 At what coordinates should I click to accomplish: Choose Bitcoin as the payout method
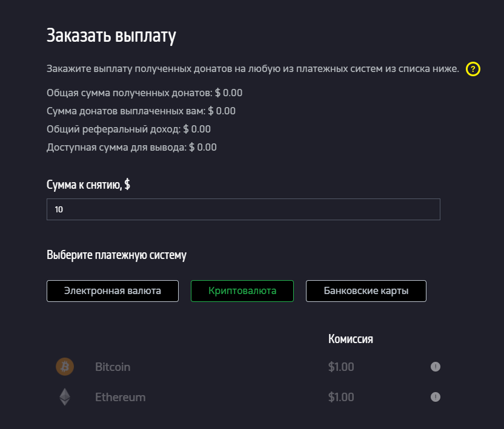(113, 367)
